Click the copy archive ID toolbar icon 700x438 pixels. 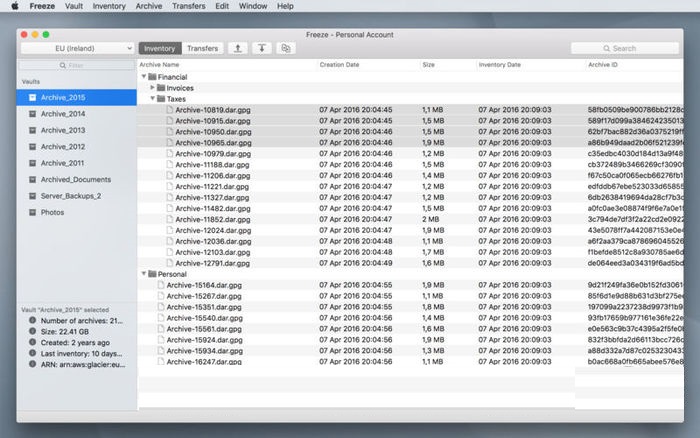[286, 48]
